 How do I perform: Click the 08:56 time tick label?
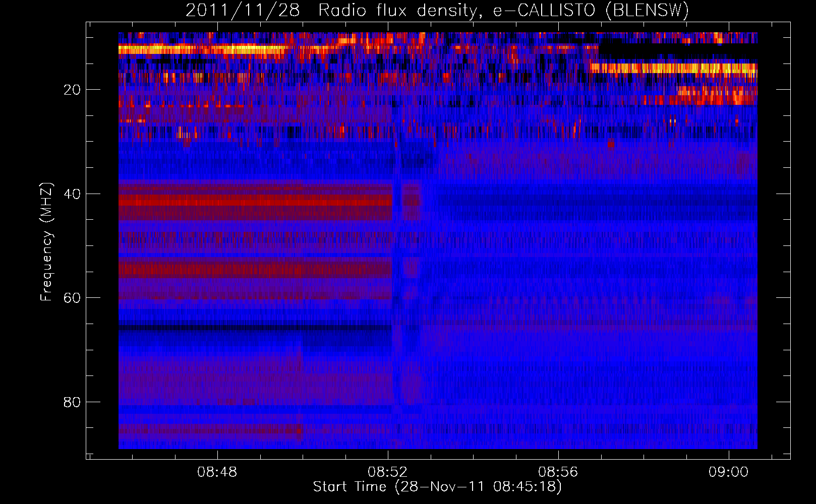point(558,472)
